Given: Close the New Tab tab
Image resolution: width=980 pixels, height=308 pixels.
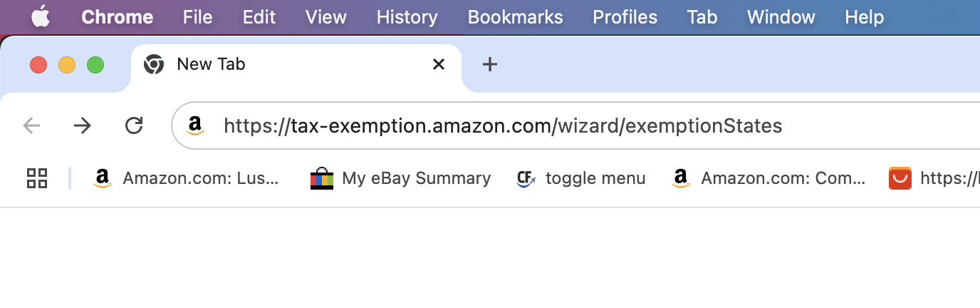Looking at the screenshot, I should click(439, 64).
